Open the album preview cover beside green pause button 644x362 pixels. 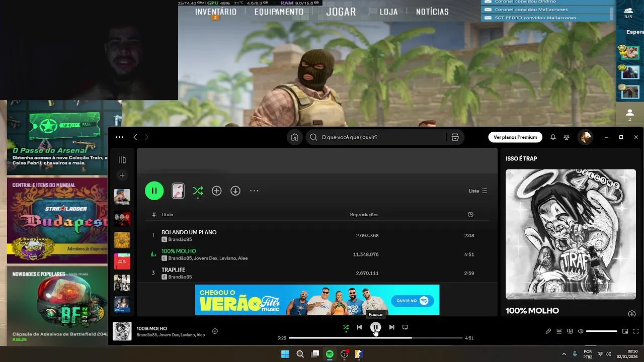(x=178, y=191)
